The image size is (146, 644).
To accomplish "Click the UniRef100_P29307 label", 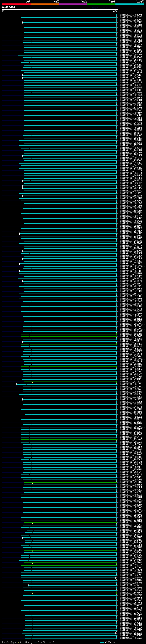I will point(131,314).
